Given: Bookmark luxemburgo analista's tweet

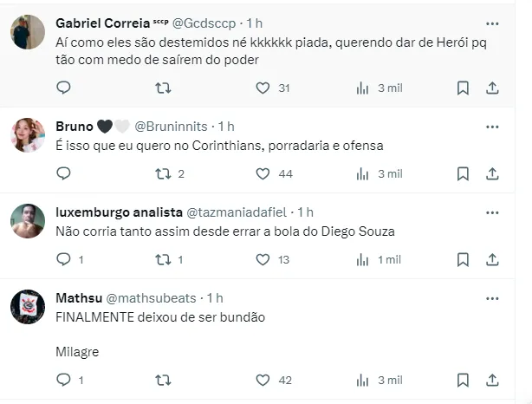Looking at the screenshot, I should 463,259.
